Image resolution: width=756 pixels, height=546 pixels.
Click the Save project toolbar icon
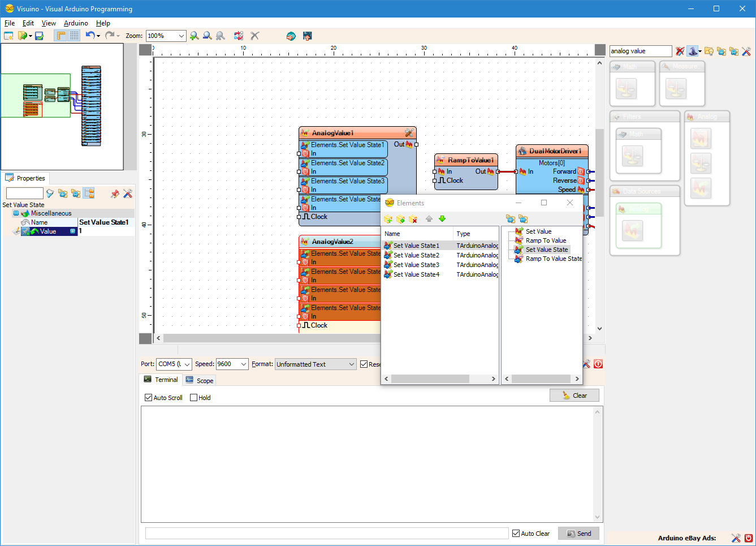(39, 36)
